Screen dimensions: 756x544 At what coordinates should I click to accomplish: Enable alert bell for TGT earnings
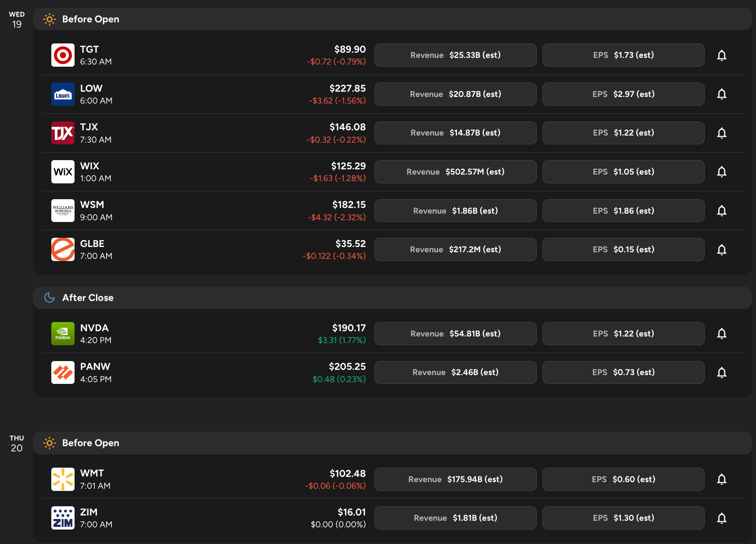click(722, 55)
